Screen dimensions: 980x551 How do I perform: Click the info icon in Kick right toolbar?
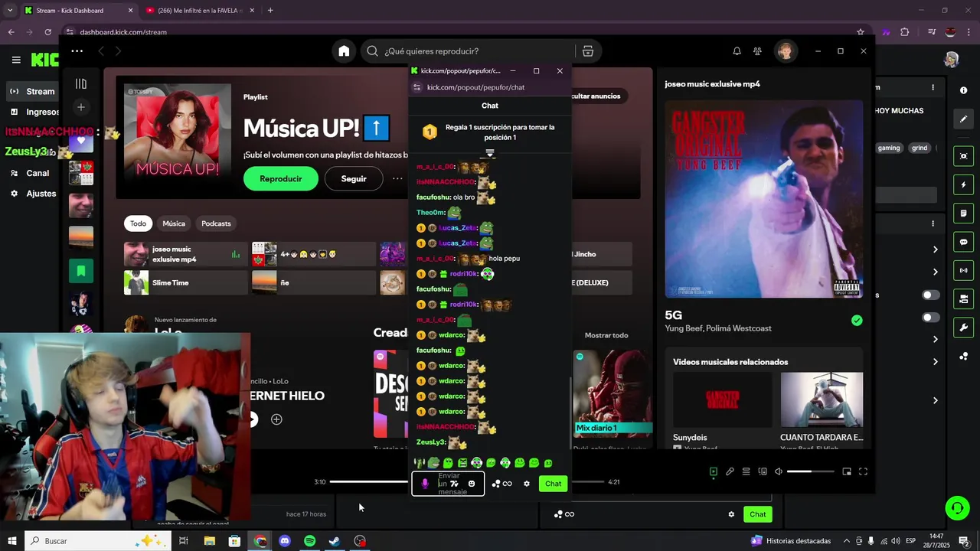tap(964, 90)
